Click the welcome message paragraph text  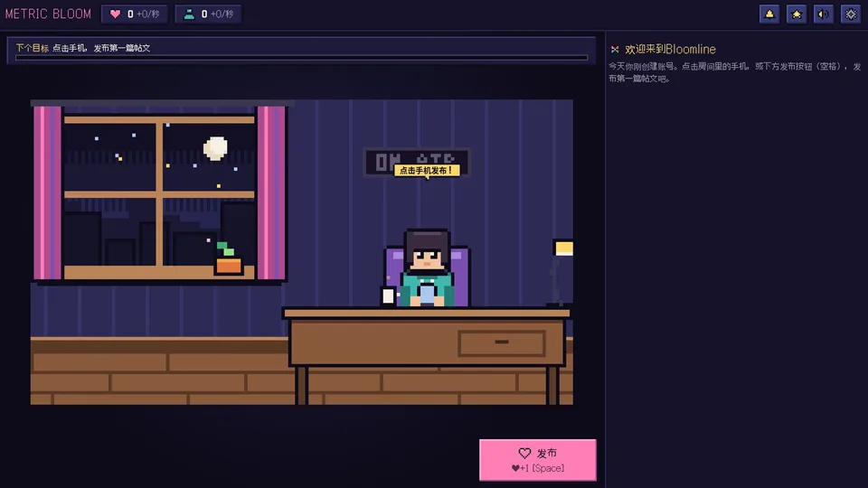[x=734, y=72]
